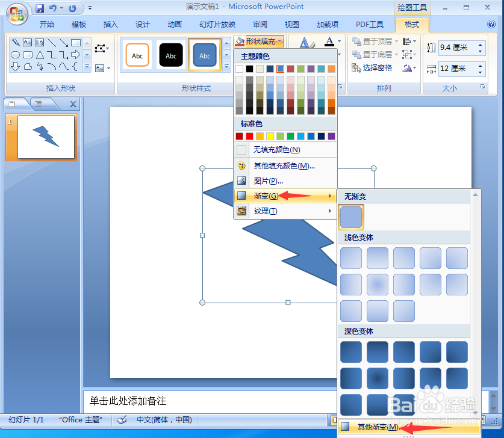Open the 渐变(G) submenu
The width and height of the screenshot is (504, 438).
click(285, 196)
